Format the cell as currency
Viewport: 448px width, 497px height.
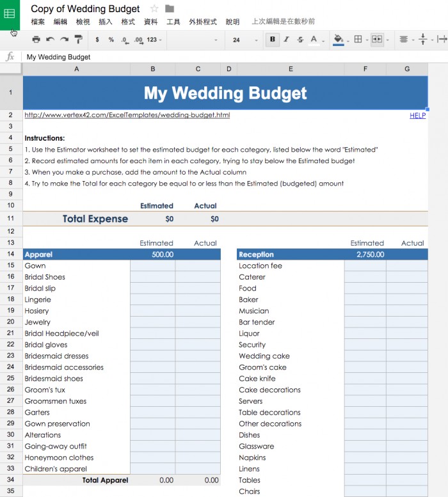point(97,40)
